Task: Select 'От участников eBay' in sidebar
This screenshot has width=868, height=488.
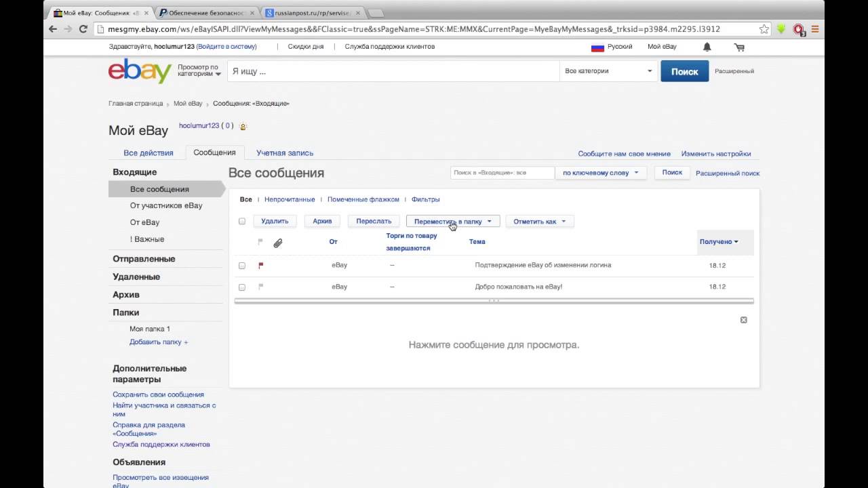Action: click(166, 205)
